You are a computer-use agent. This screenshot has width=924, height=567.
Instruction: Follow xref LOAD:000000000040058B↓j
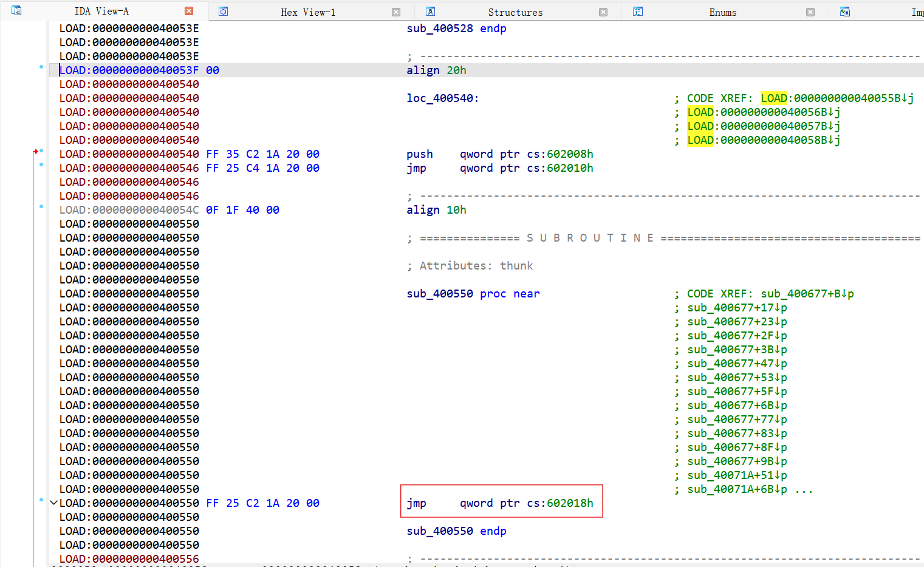(x=764, y=140)
